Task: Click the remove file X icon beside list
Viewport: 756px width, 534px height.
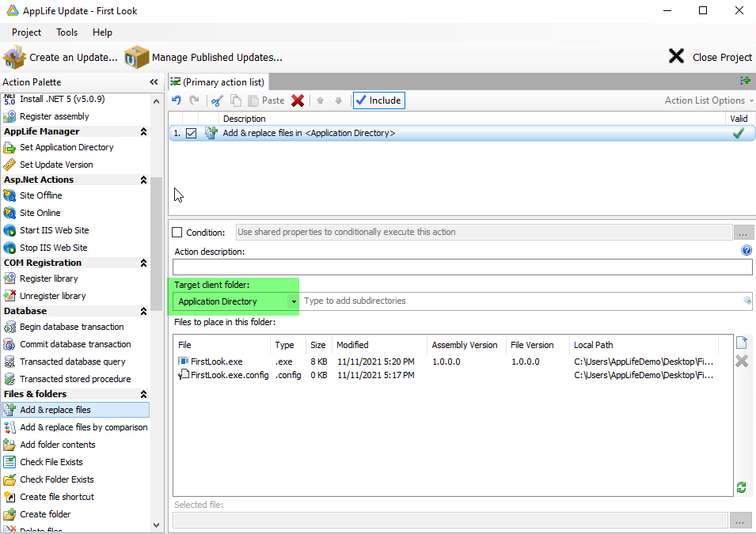Action: pos(742,361)
